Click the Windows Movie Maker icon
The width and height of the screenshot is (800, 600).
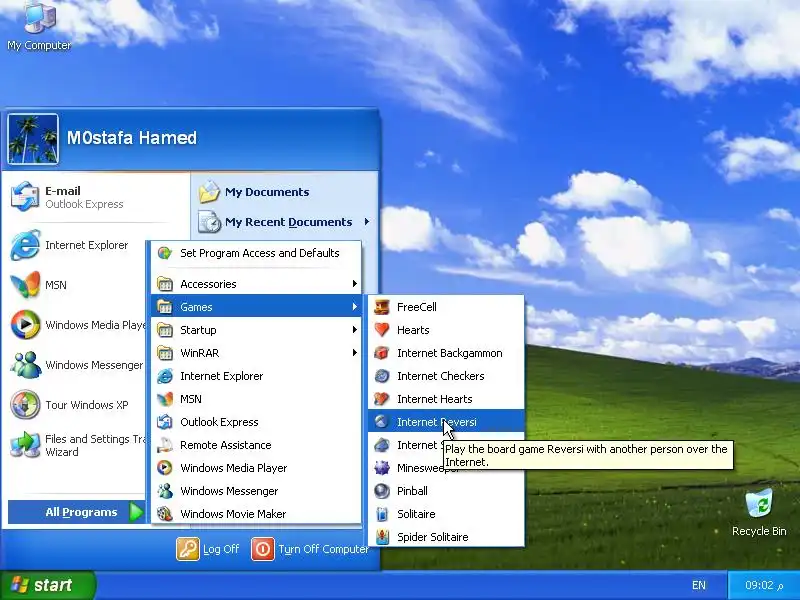click(x=165, y=514)
